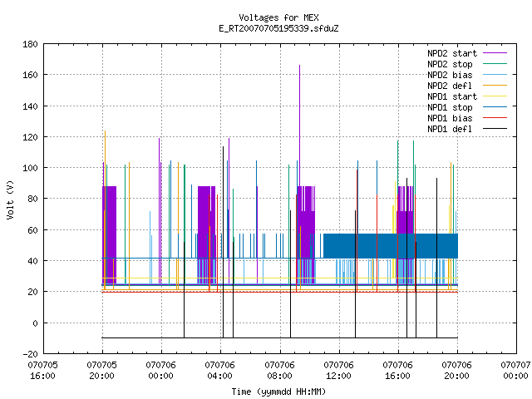Click the "Time (yymmdd HH:MM)" x-axis label
This screenshot has height=399, width=532.
(278, 392)
